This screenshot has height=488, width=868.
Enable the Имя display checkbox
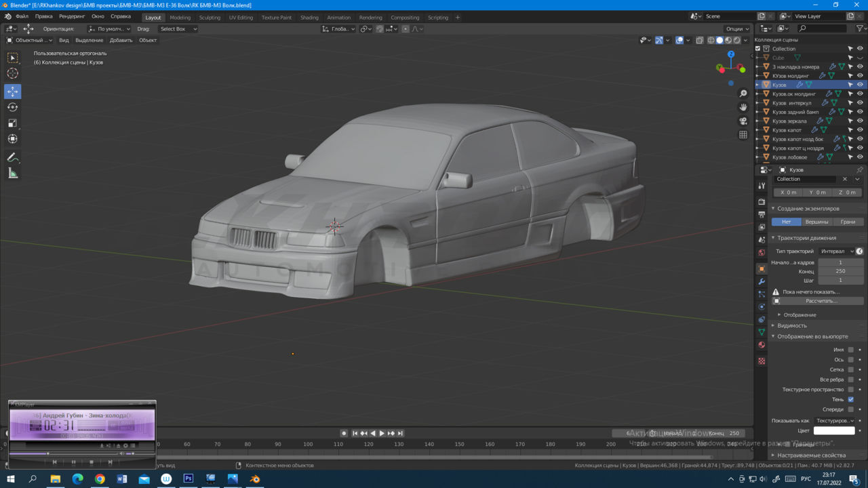pos(851,350)
